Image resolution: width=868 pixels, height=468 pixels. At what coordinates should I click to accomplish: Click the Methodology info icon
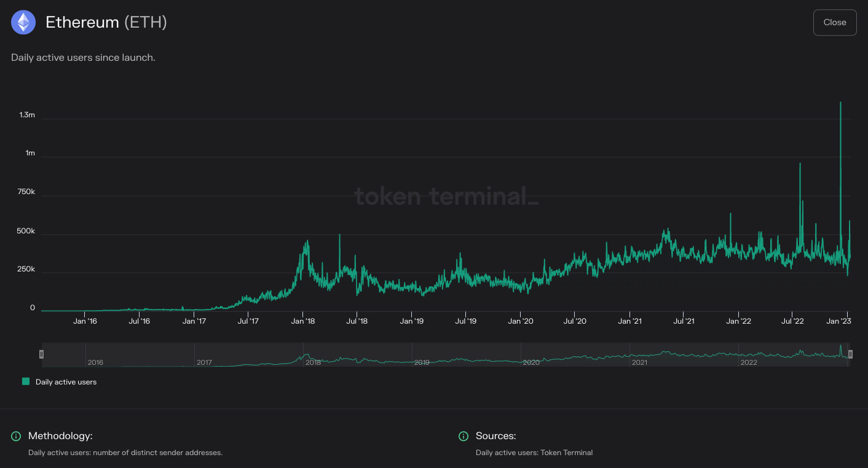15,436
